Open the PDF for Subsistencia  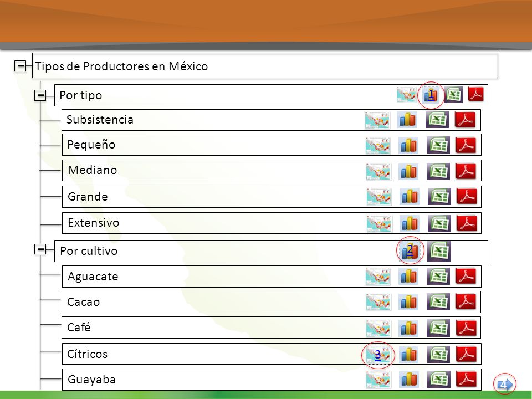coord(465,120)
